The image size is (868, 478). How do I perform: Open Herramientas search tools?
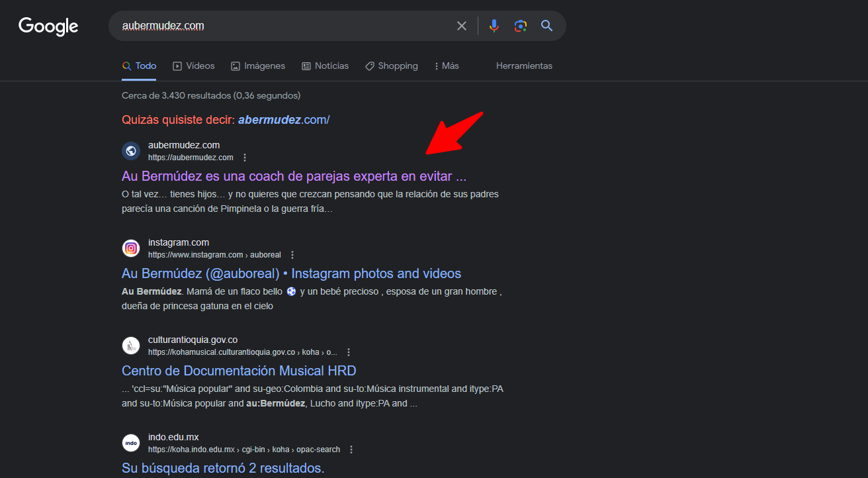[524, 66]
